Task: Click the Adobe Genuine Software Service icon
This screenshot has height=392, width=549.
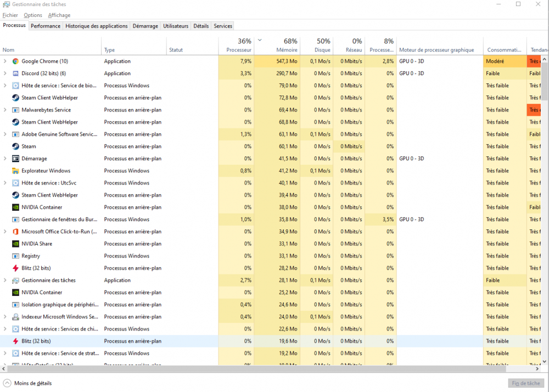Action: (x=15, y=135)
